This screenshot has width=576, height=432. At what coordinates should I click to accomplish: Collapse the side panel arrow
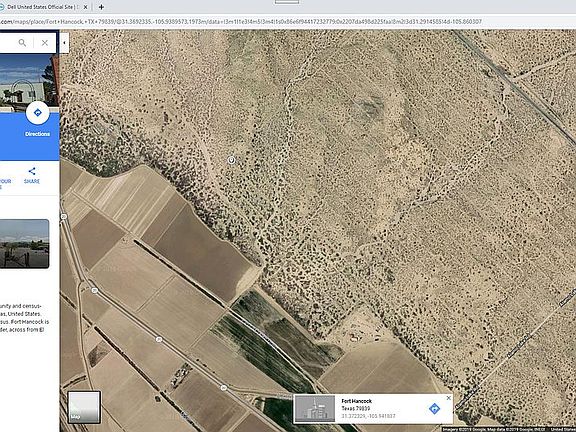[64, 43]
